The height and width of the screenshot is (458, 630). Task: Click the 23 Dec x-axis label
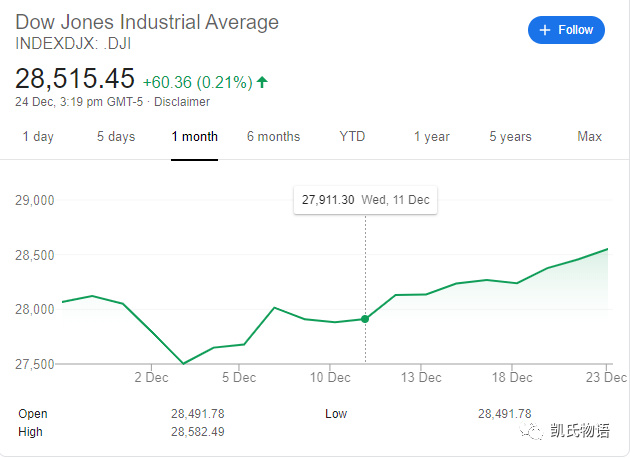pyautogui.click(x=606, y=378)
